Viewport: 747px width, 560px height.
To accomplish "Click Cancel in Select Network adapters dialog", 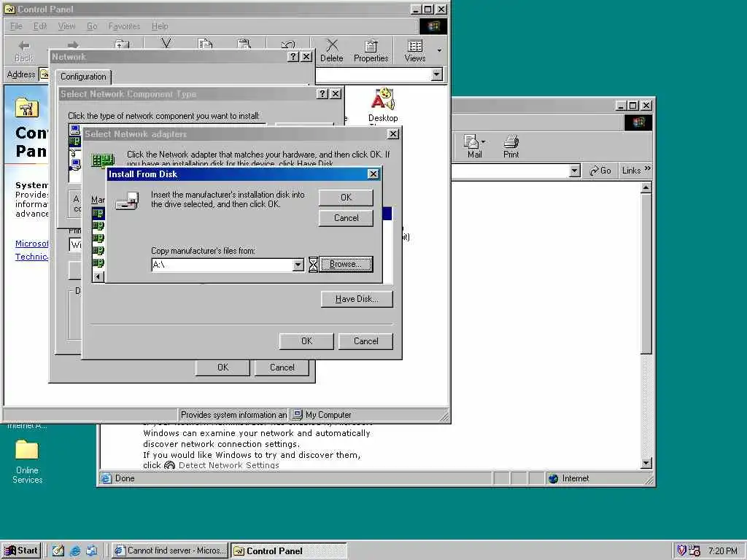I will pyautogui.click(x=366, y=341).
